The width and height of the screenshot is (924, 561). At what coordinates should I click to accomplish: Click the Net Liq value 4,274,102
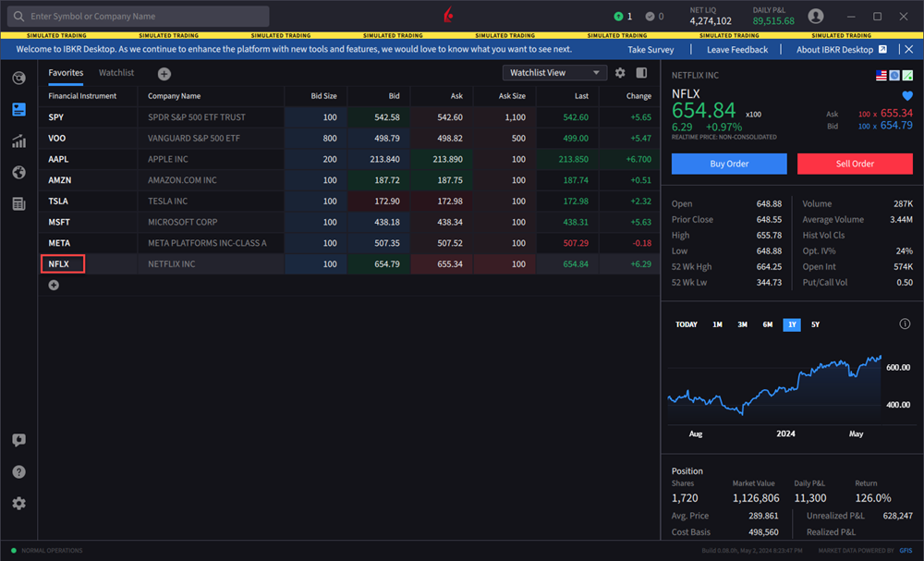711,21
